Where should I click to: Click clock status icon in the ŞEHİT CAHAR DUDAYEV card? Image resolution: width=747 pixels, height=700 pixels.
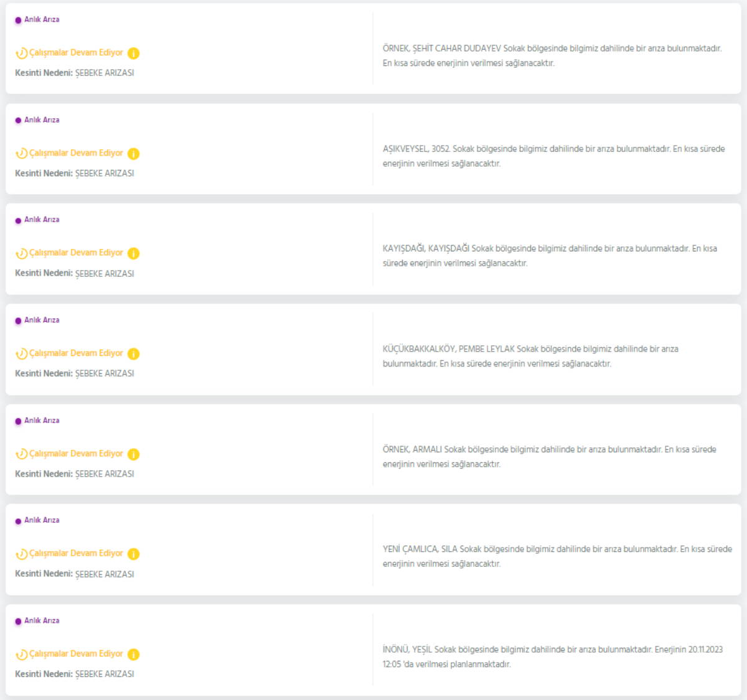click(x=22, y=54)
